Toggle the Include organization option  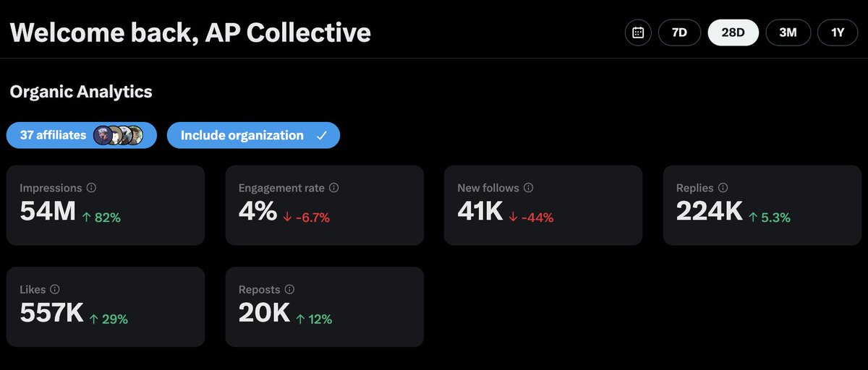click(253, 135)
